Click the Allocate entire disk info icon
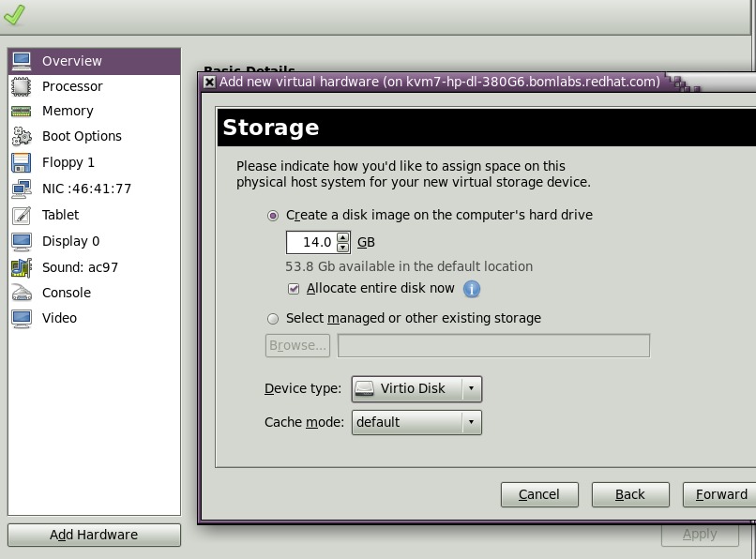The image size is (756, 559). click(x=473, y=289)
